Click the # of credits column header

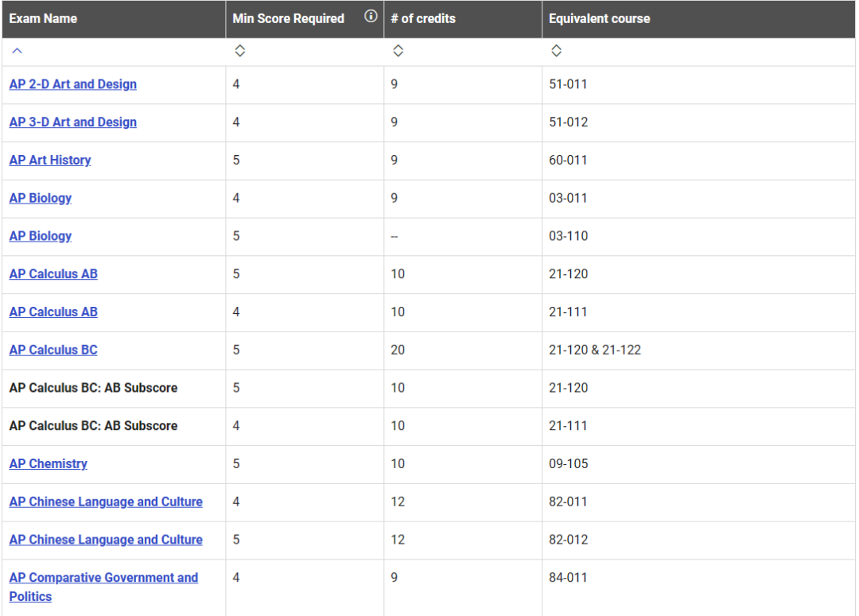[423, 18]
